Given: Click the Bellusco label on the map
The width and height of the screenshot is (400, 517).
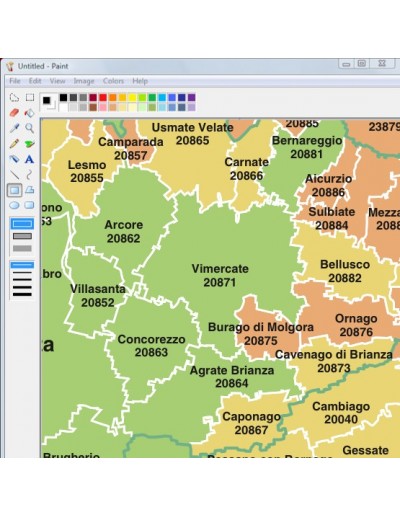Looking at the screenshot, I should [345, 264].
